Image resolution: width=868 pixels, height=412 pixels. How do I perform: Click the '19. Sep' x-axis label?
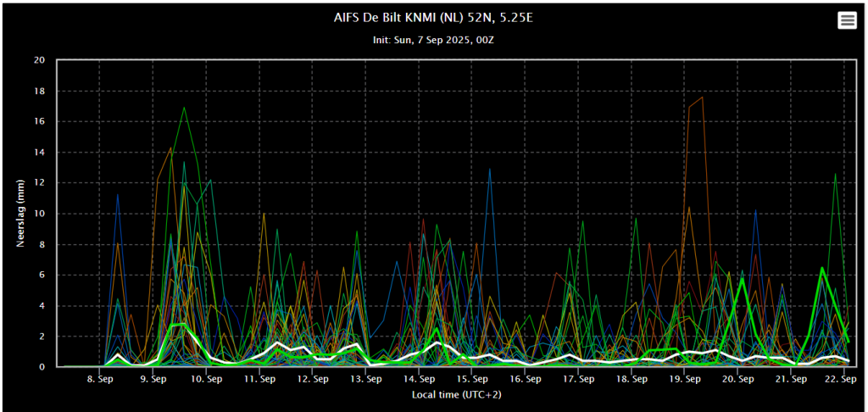coord(685,379)
